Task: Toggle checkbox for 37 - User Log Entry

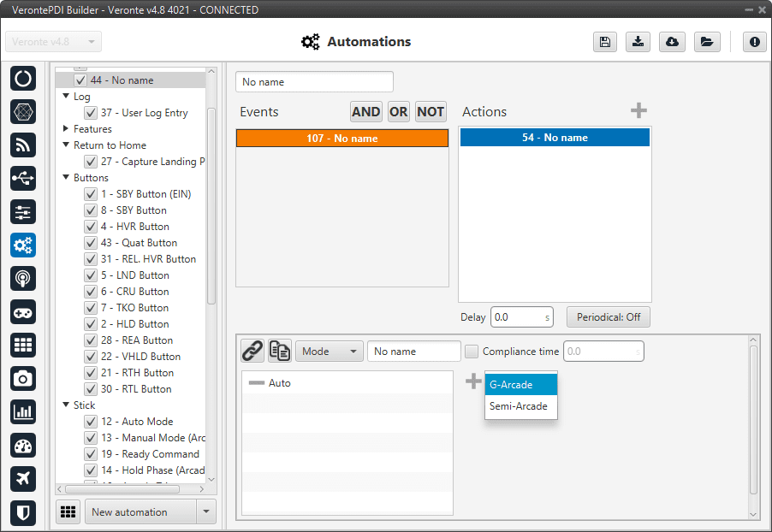Action: point(91,113)
